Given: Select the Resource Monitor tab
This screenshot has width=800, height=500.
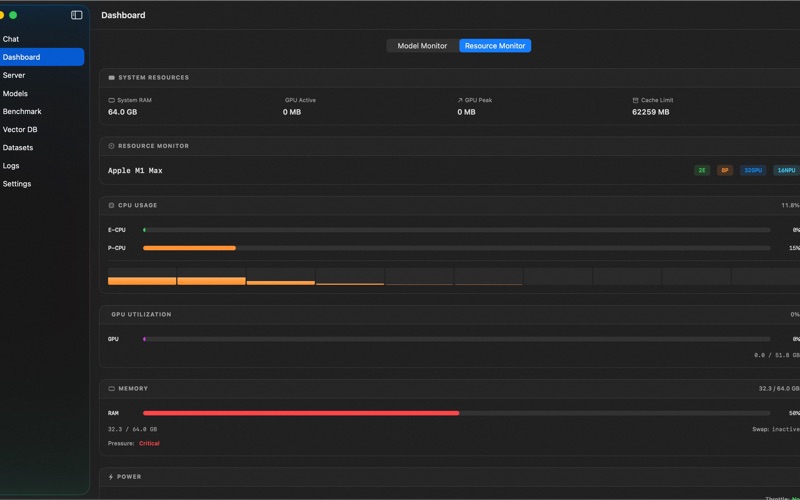Looking at the screenshot, I should 495,46.
